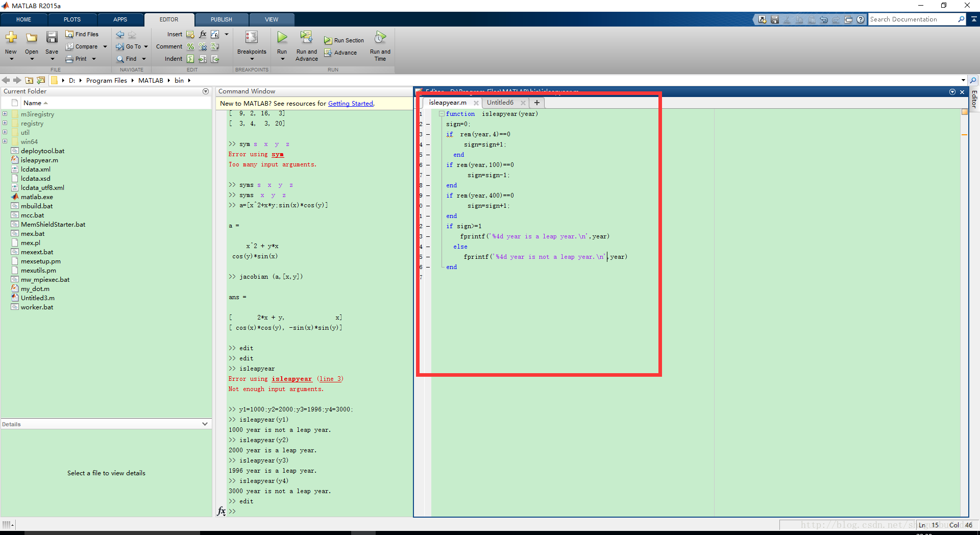The image size is (980, 535).
Task: Click the Navigate back arrow icon
Action: click(x=120, y=34)
